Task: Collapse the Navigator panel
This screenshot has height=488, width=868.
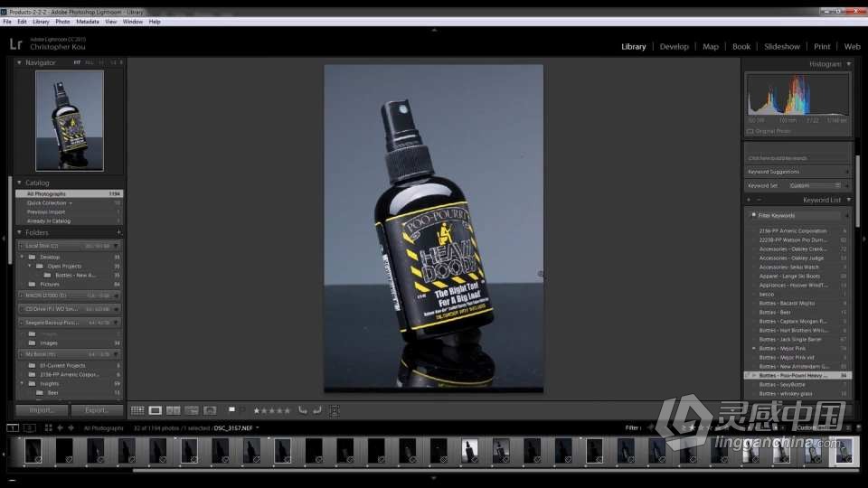Action: coord(19,62)
